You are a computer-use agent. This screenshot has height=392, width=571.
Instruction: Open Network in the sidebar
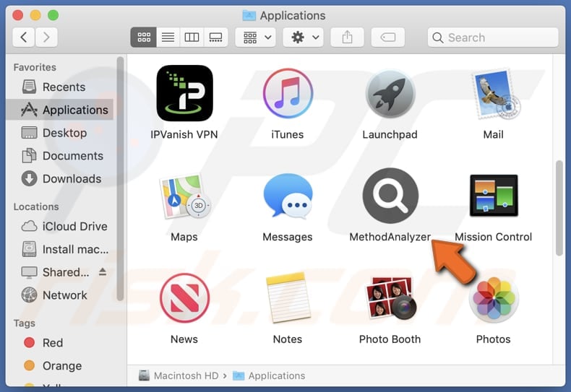pyautogui.click(x=61, y=295)
